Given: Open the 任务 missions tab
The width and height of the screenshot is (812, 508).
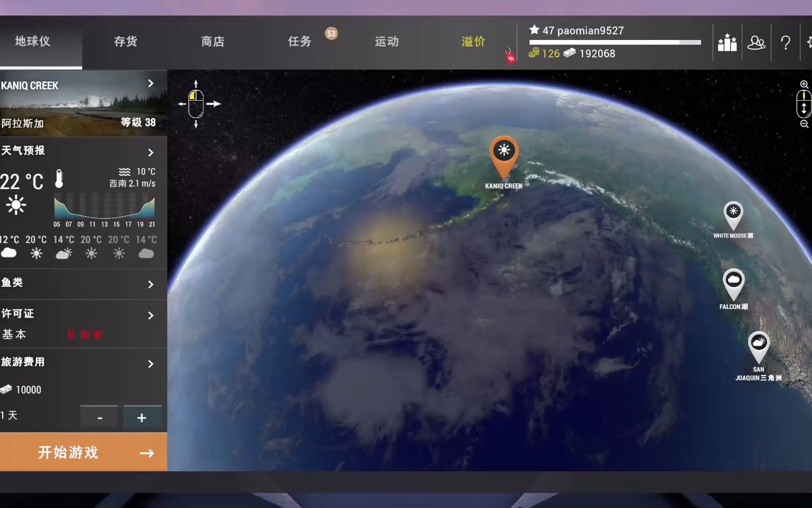Looking at the screenshot, I should [x=300, y=41].
